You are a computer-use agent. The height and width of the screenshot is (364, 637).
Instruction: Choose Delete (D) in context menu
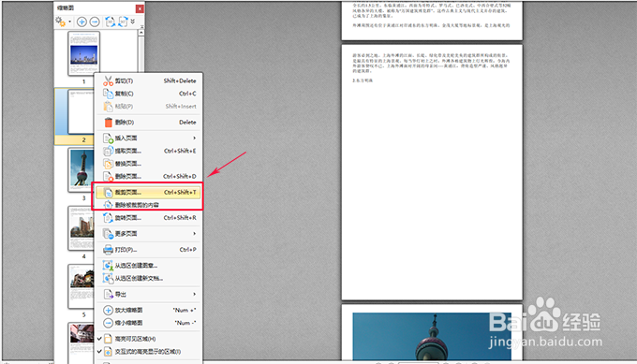[149, 123]
